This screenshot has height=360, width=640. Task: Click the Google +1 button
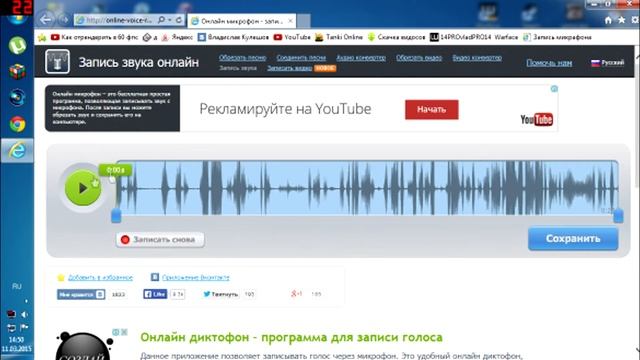pyautogui.click(x=296, y=293)
